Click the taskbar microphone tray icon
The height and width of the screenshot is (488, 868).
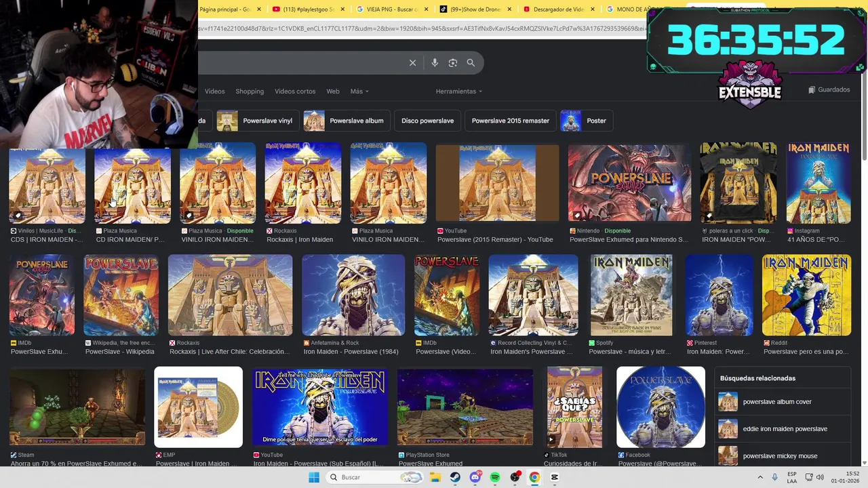point(774,477)
